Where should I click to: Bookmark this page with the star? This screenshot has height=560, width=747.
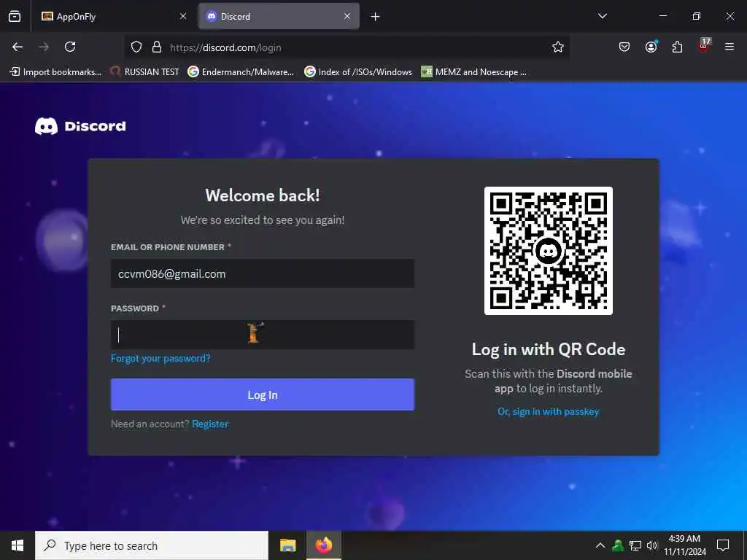[558, 47]
